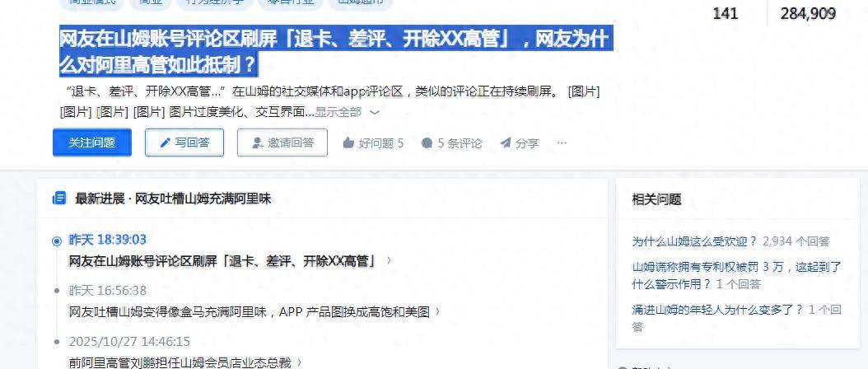Image resolution: width=868 pixels, height=369 pixels.
Task: Open the comments via the speech bubble icon
Action: pyautogui.click(x=427, y=143)
